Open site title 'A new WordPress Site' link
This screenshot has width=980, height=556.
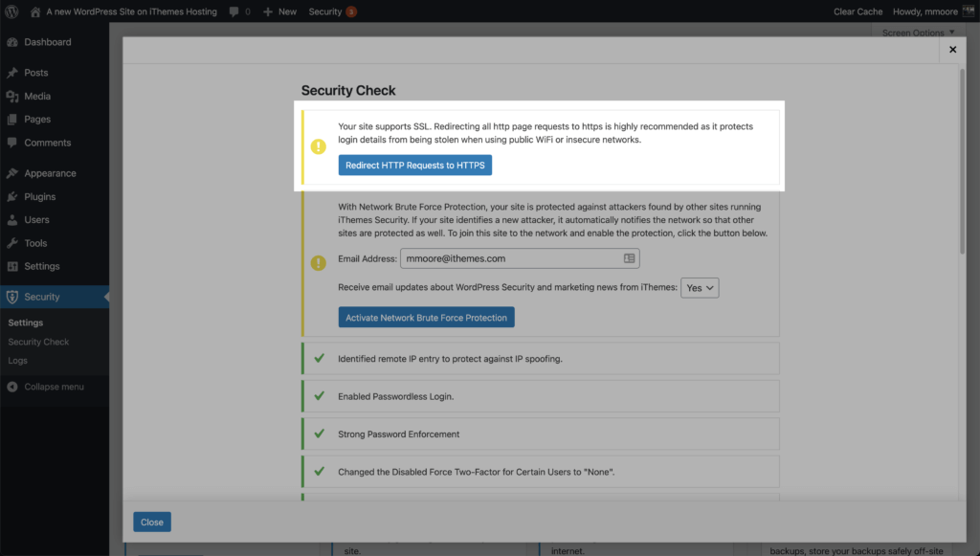click(131, 11)
